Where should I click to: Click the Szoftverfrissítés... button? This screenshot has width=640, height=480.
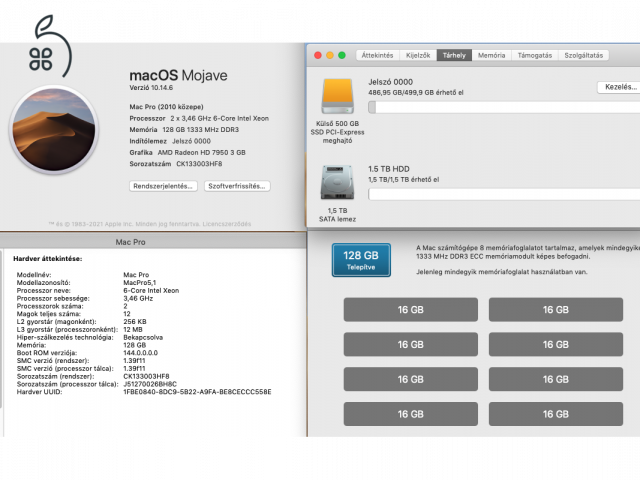(237, 186)
